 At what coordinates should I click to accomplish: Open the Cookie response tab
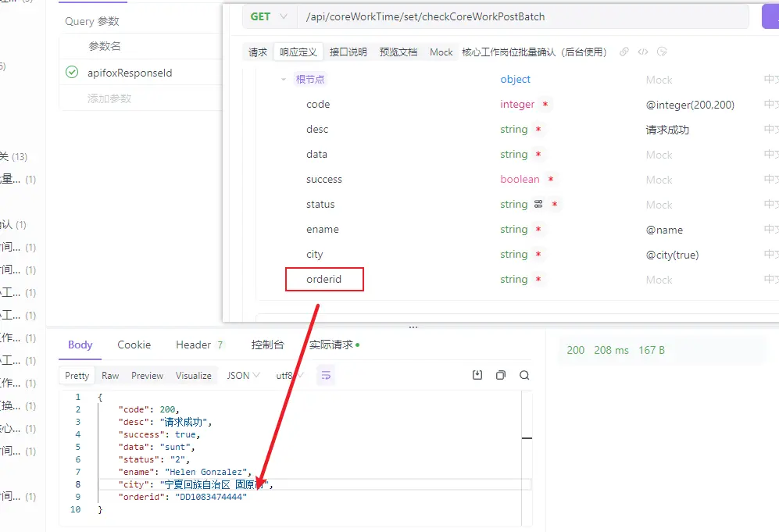[134, 345]
